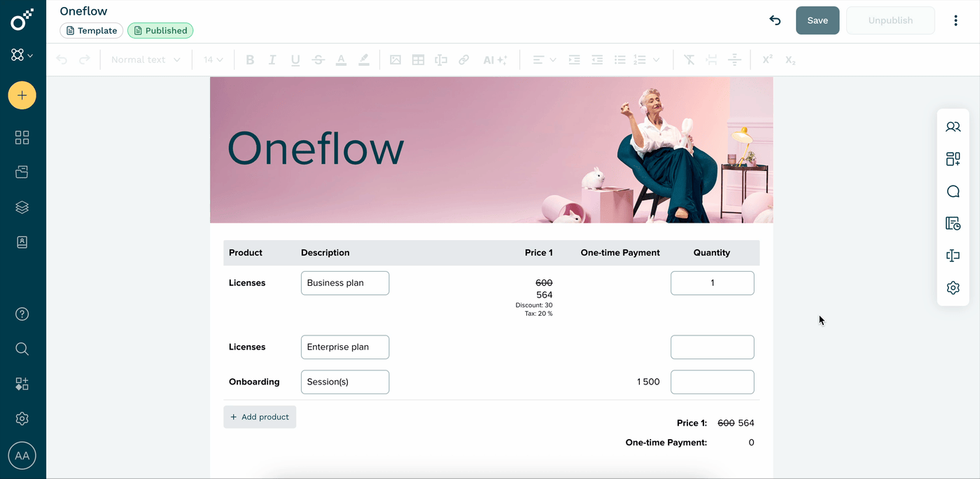Open the settings gear in left sidebar
Image resolution: width=980 pixels, height=479 pixels.
pos(22,419)
